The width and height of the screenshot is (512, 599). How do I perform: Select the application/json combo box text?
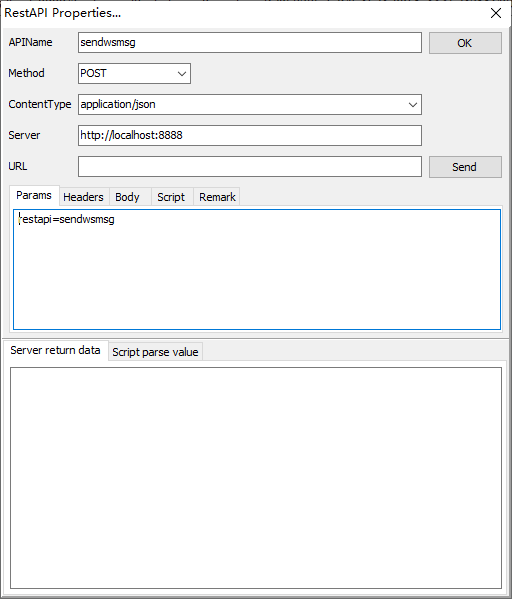[x=118, y=104]
